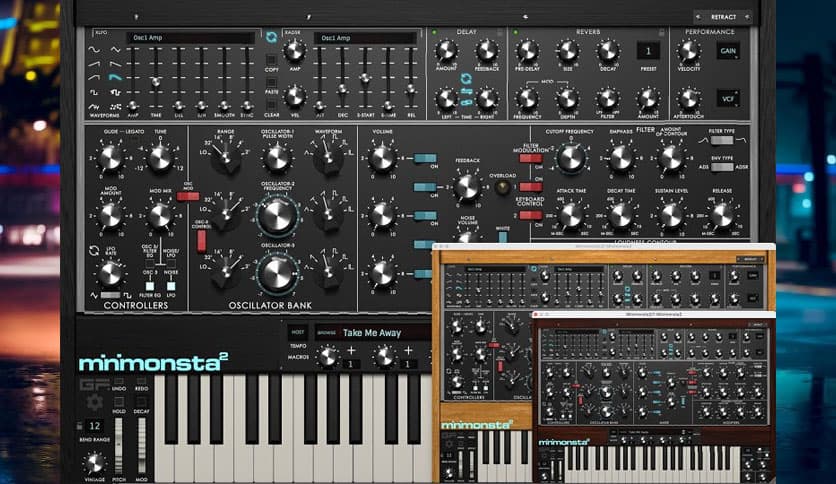836x484 pixels.
Task: Toggle oscillator 1 mixer ON blue switch
Action: 425,158
